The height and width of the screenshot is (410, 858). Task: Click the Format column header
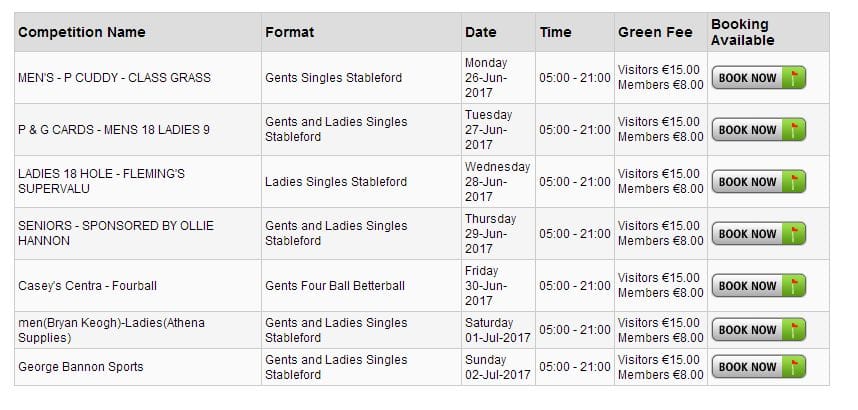click(289, 32)
